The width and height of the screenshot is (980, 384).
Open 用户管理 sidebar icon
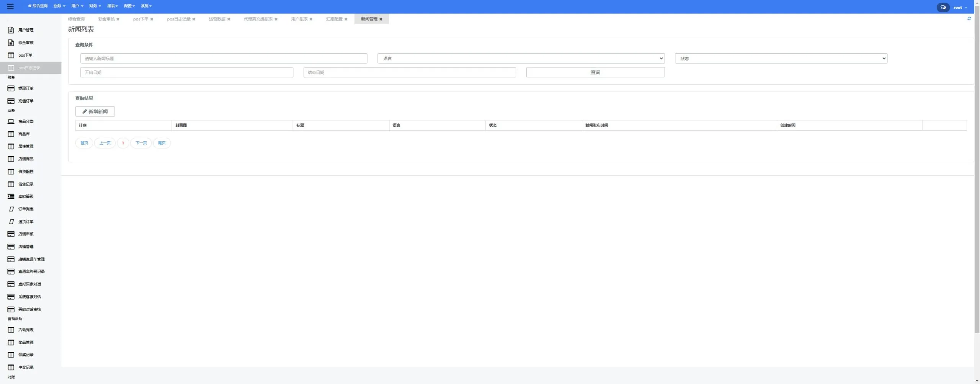click(x=11, y=30)
